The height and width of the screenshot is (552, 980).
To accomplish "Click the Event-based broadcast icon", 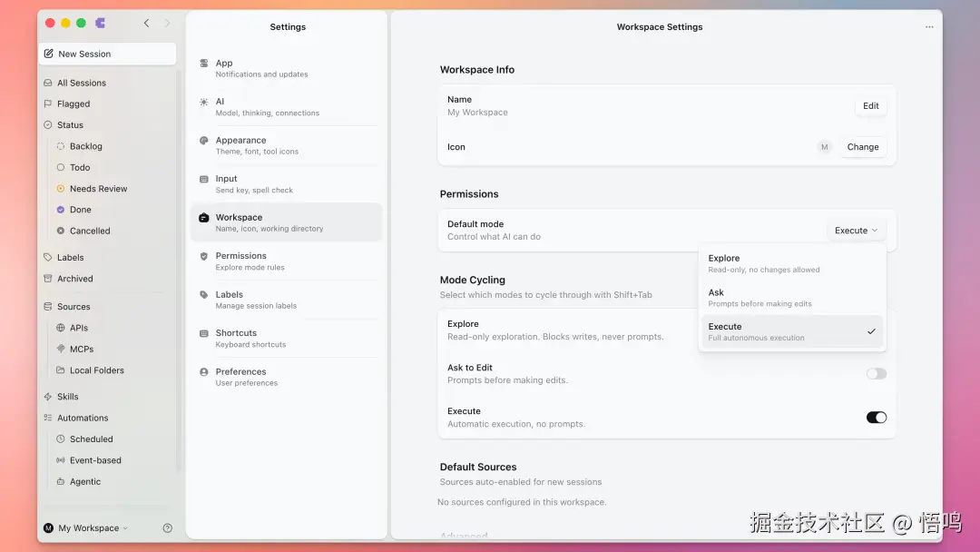I will coord(61,460).
